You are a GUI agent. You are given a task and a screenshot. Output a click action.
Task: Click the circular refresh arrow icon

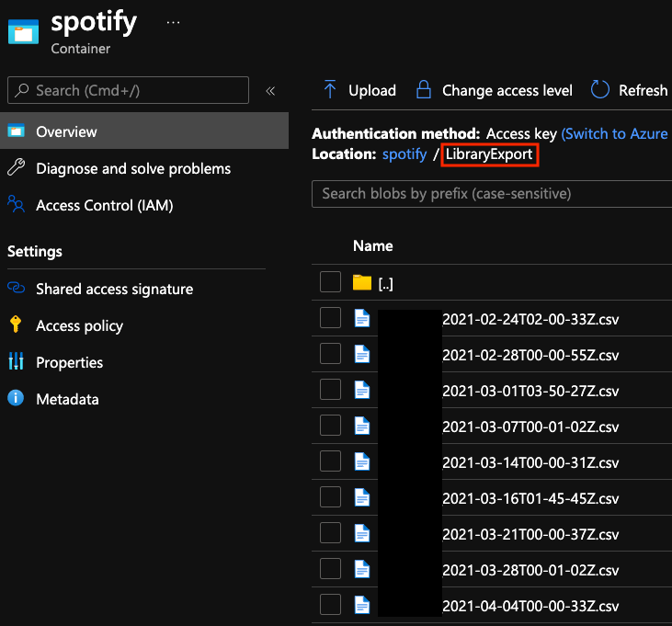click(600, 89)
